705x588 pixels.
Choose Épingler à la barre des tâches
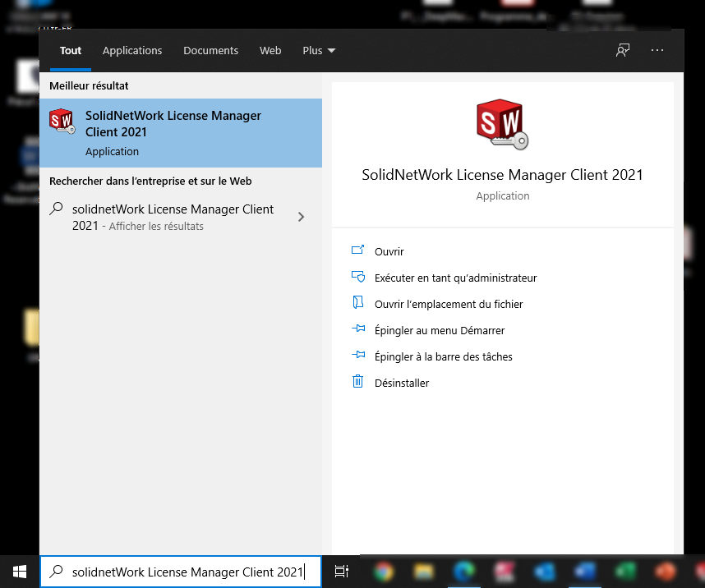click(444, 357)
